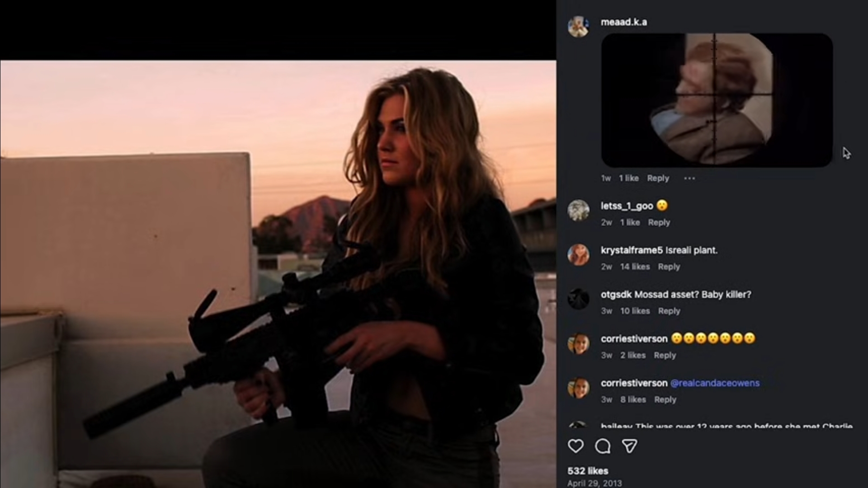
Task: Open more options on meaad.k.a comment
Action: tap(689, 178)
